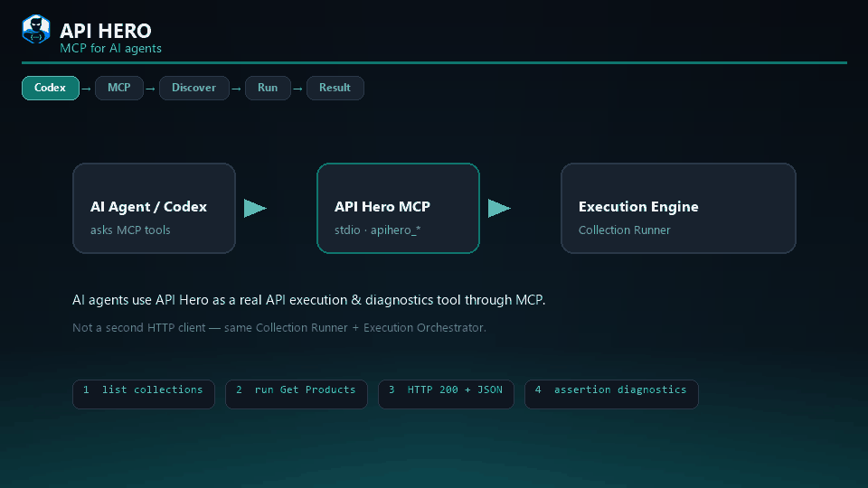Click the API Hero masked logo icon
This screenshot has height=488, width=868.
(36, 29)
